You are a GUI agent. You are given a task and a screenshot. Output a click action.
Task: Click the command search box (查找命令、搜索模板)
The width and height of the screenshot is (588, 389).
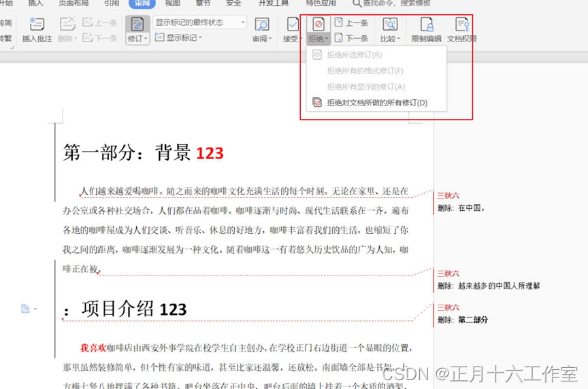[x=392, y=3]
